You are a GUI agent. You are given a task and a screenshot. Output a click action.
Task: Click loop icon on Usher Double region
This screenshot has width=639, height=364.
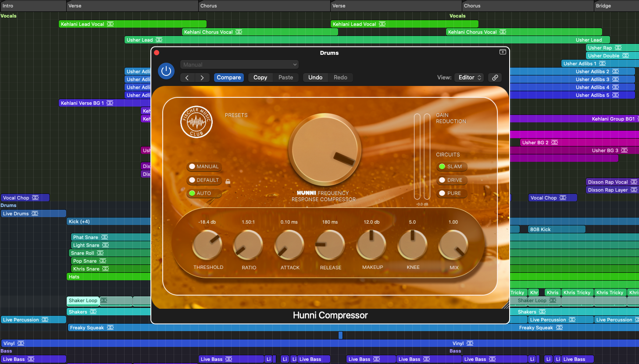(625, 56)
